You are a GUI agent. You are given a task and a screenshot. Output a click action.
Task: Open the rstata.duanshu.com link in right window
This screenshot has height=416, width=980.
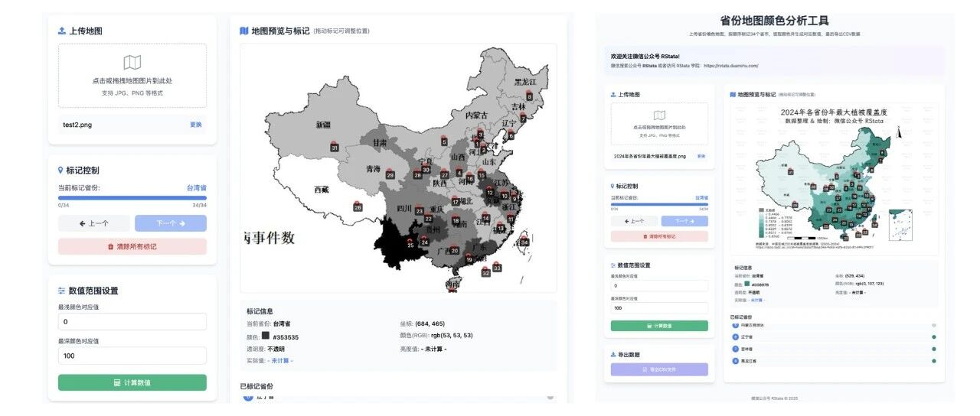[x=730, y=66]
